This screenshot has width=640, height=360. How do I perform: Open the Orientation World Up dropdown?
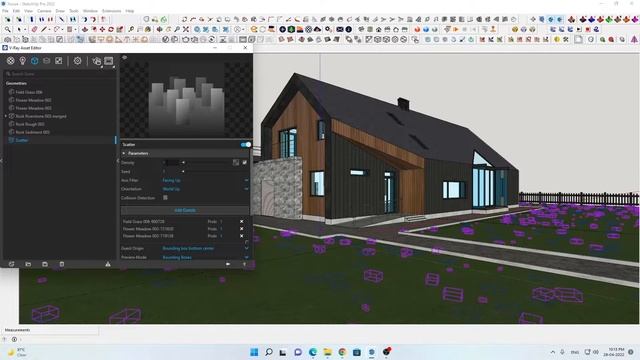pyautogui.click(x=205, y=189)
